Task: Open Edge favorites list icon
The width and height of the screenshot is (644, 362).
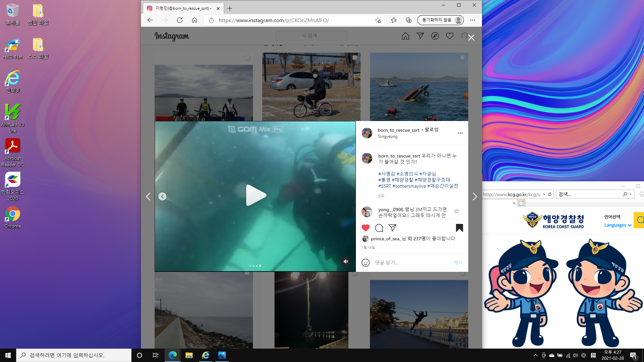Action: coord(394,20)
